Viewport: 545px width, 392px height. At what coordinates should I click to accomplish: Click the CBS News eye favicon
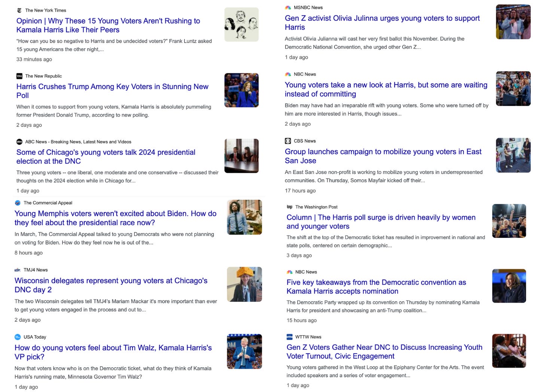288,141
